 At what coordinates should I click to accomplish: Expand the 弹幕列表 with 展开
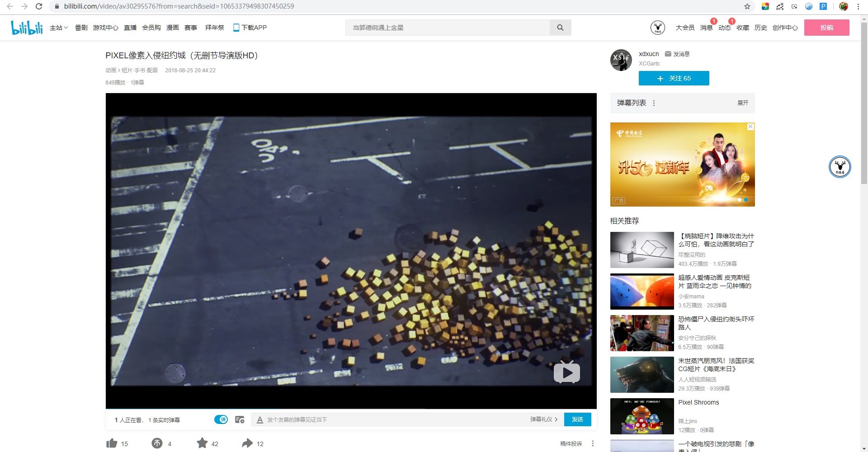coord(743,103)
